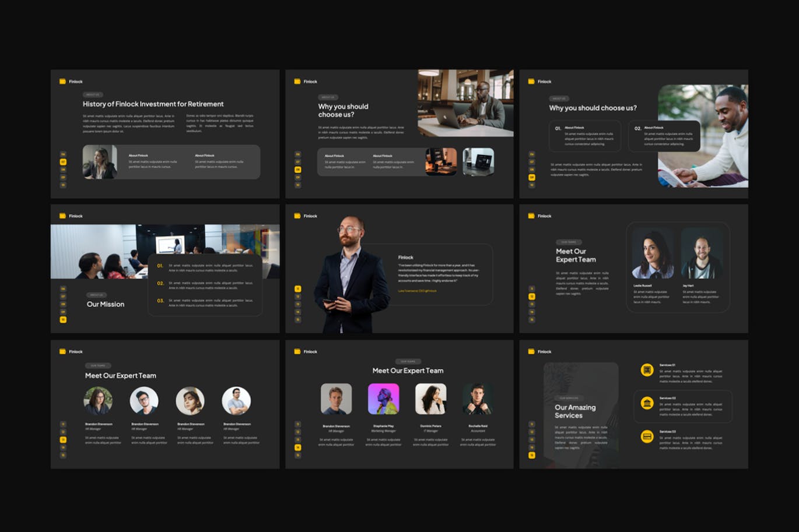Click the yellow safe icon for Services 01

click(x=647, y=370)
